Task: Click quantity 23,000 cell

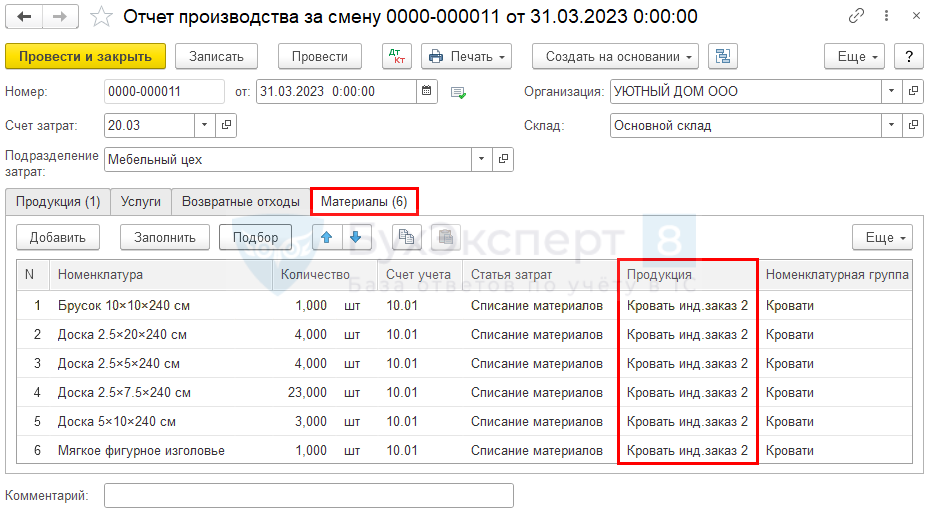Action: pyautogui.click(x=307, y=393)
